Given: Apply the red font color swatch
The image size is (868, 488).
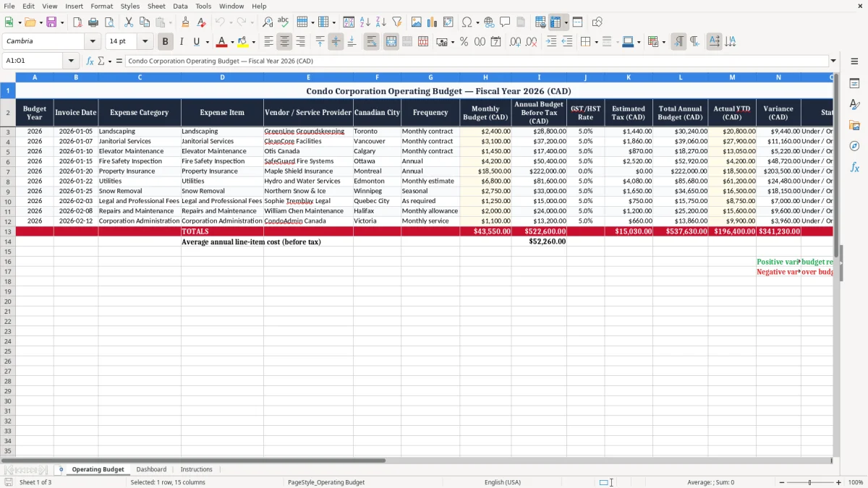Looking at the screenshot, I should coord(222,42).
